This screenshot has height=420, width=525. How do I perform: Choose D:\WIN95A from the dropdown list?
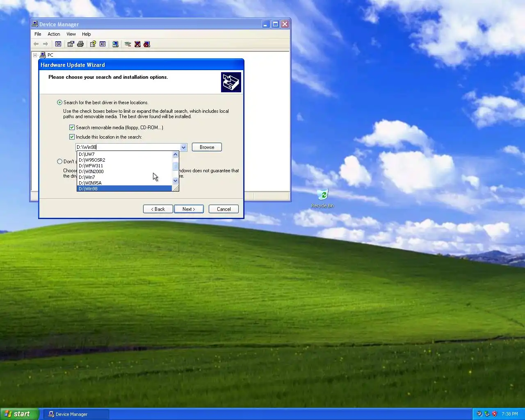pos(124,183)
